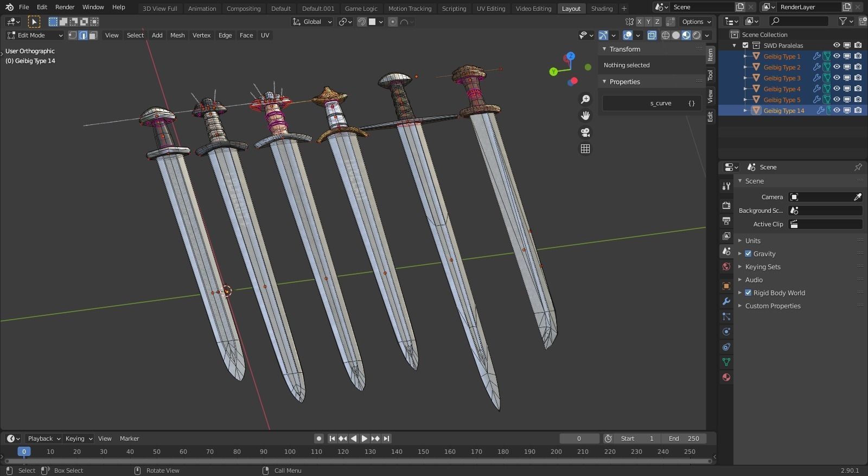Open Playback dropdown in timeline
This screenshot has height=476, width=868.
[43, 439]
